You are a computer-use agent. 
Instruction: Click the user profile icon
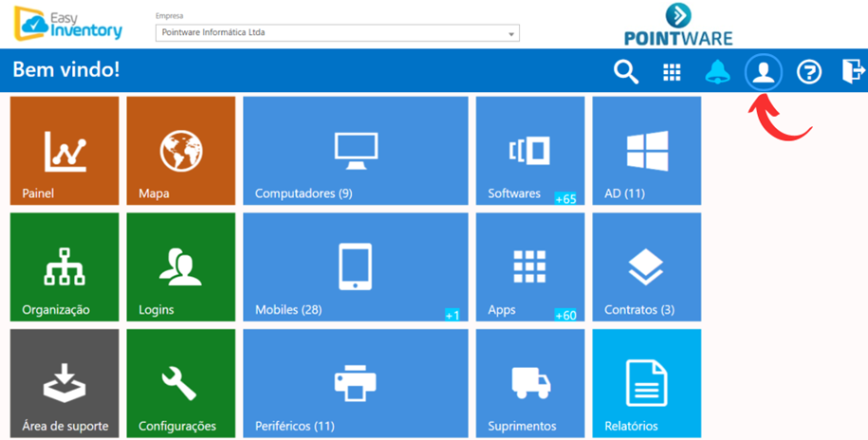click(763, 72)
